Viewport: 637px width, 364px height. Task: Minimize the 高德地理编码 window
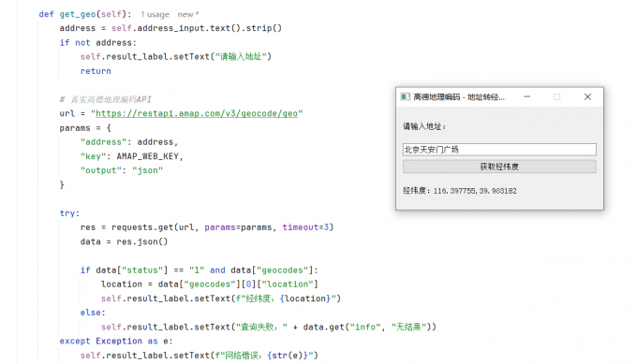coord(526,96)
